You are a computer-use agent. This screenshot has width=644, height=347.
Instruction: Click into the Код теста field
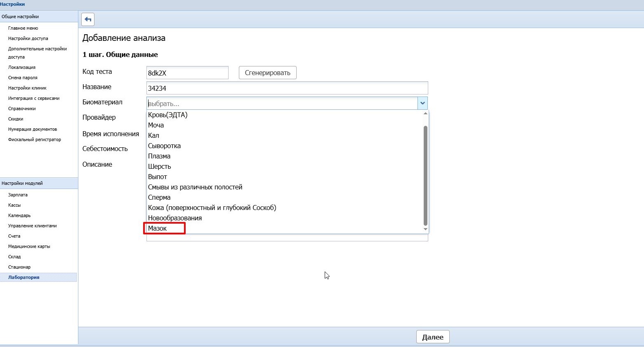tap(187, 73)
